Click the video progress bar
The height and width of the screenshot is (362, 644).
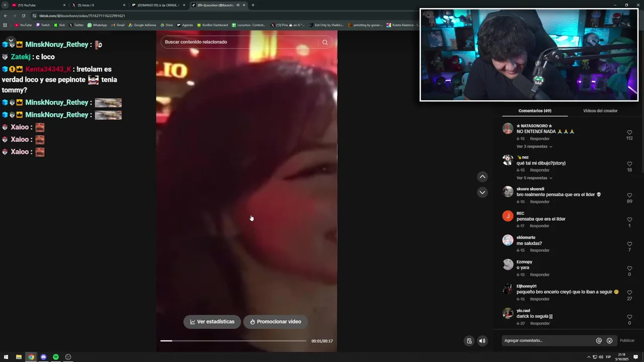[x=233, y=341]
